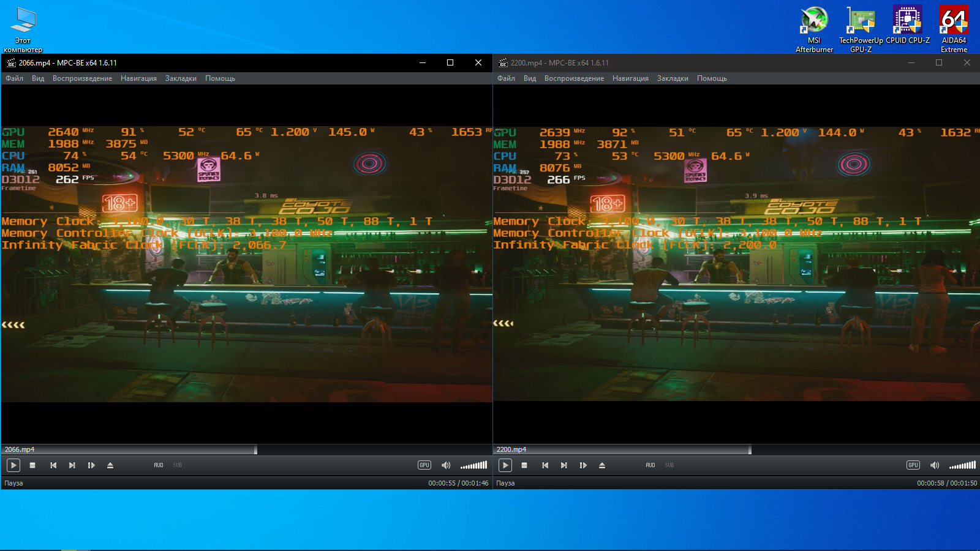980x551 pixels.
Task: Select audio track AUD in 2200.mp4 player
Action: click(650, 465)
